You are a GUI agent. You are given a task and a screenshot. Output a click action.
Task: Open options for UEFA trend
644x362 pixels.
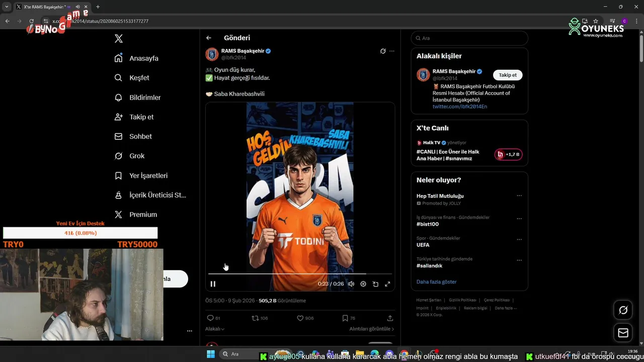pyautogui.click(x=519, y=239)
